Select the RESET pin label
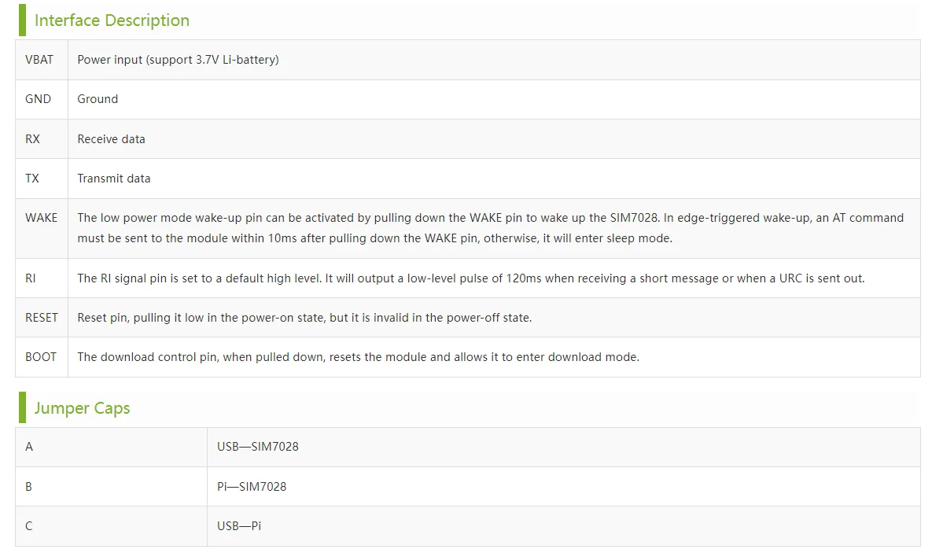932x560 pixels. coord(41,318)
